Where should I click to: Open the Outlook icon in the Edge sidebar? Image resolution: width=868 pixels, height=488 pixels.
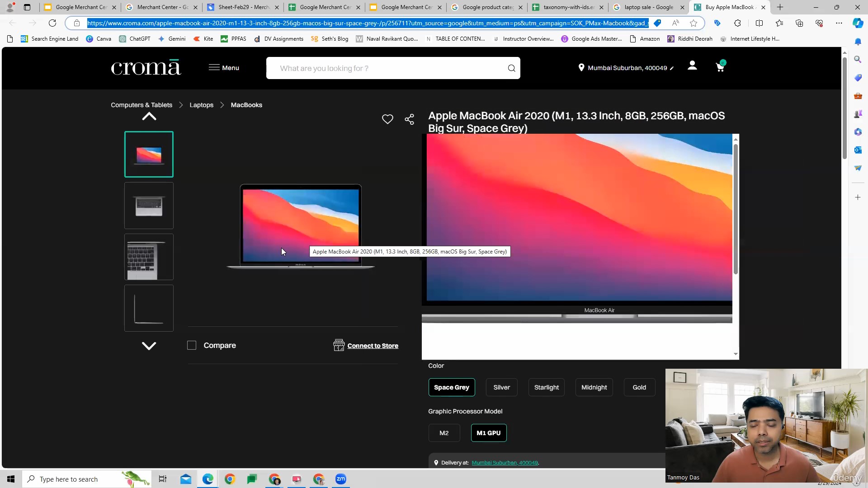click(858, 150)
